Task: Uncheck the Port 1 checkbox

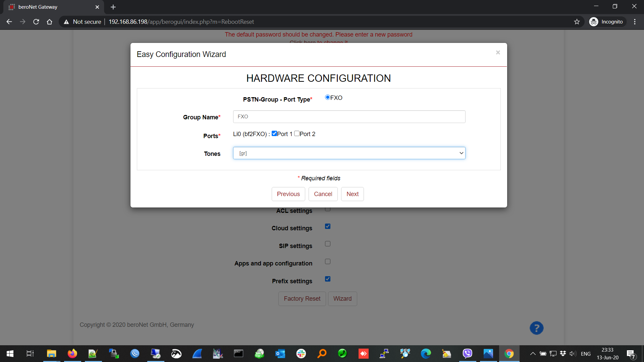Action: point(274,134)
